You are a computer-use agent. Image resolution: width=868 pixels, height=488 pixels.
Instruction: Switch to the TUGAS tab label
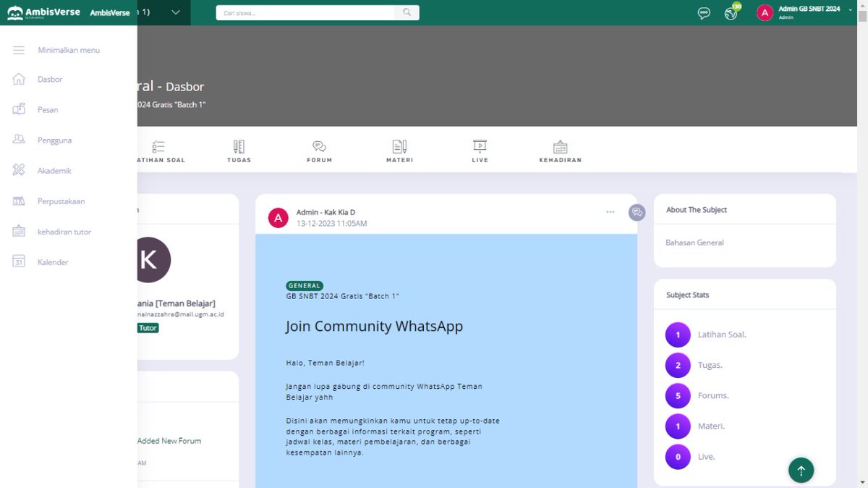pos(239,160)
